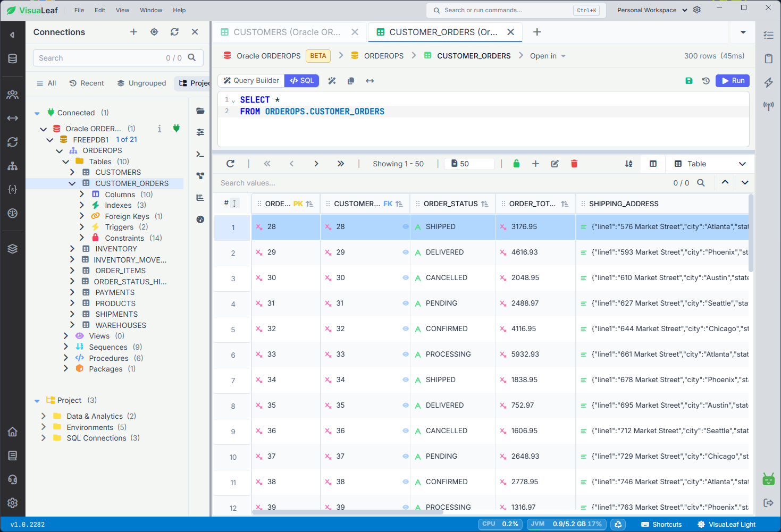
Task: Open the Help menu
Action: tap(179, 10)
